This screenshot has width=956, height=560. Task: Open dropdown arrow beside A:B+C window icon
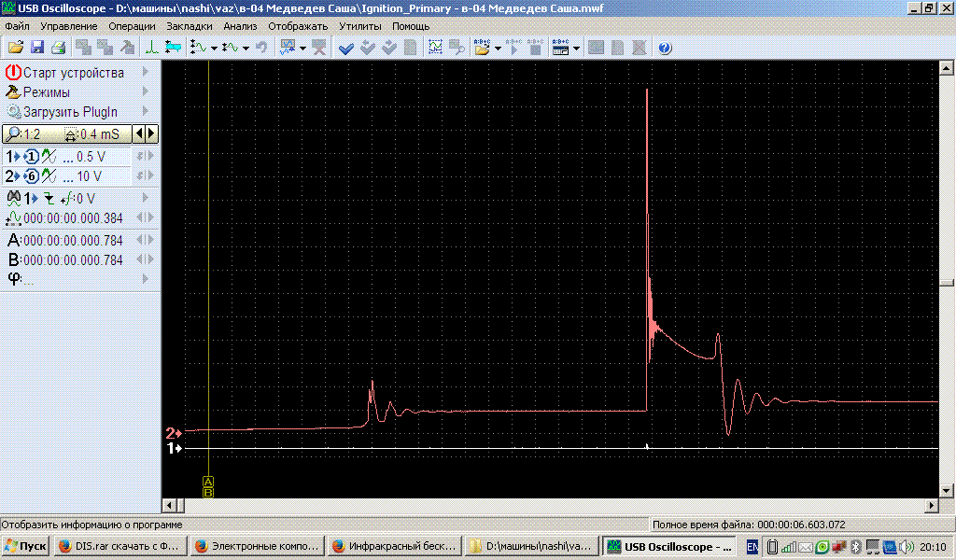[576, 49]
